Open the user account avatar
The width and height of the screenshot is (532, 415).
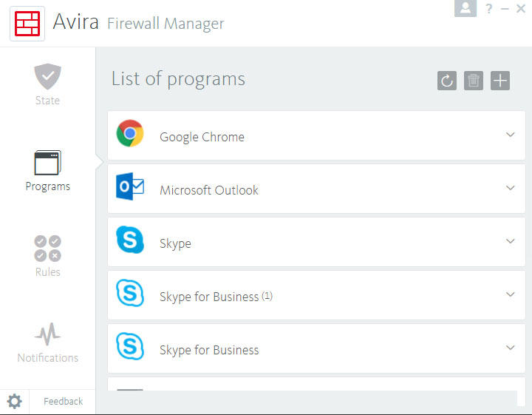465,8
